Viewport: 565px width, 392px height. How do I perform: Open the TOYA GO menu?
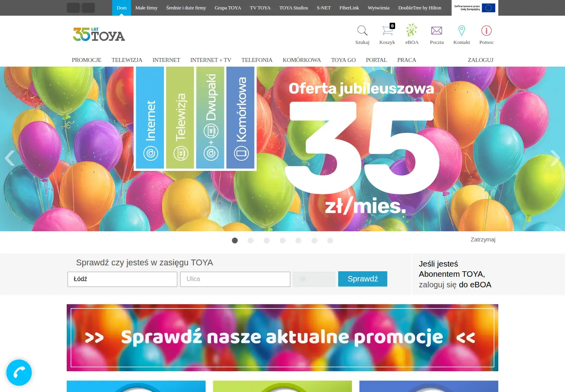point(343,60)
